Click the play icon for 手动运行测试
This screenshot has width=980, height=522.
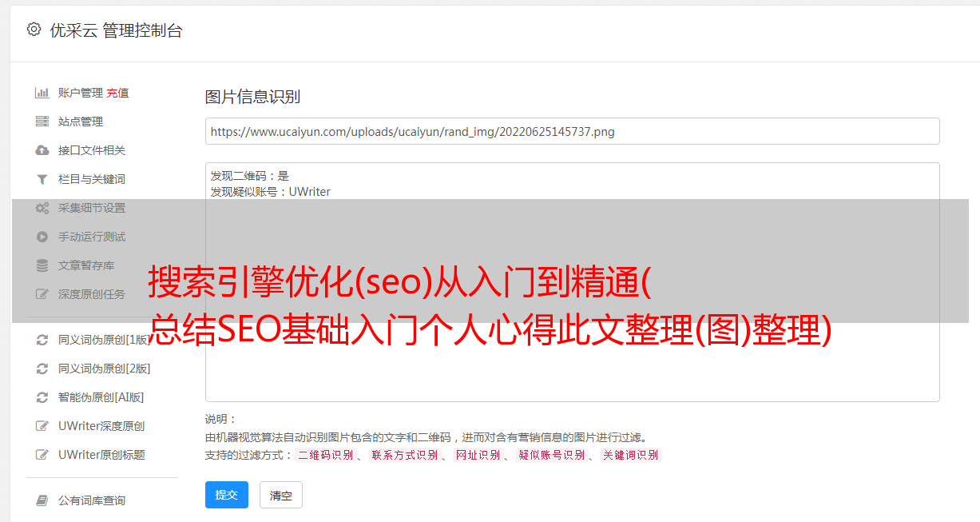42,237
